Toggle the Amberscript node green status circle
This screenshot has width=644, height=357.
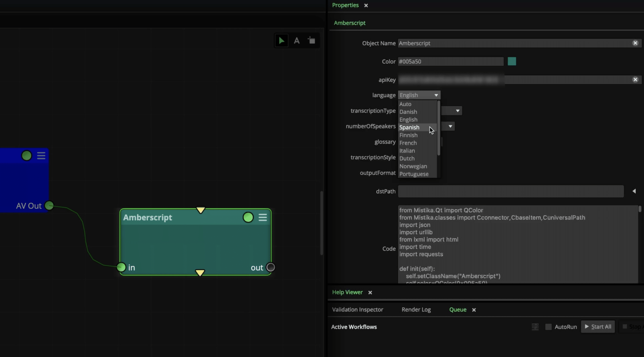248,217
